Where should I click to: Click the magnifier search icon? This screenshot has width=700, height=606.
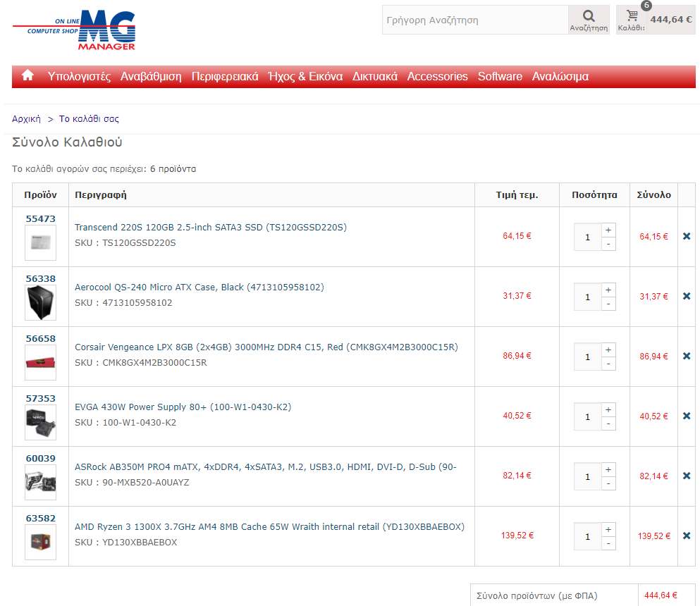pyautogui.click(x=589, y=16)
